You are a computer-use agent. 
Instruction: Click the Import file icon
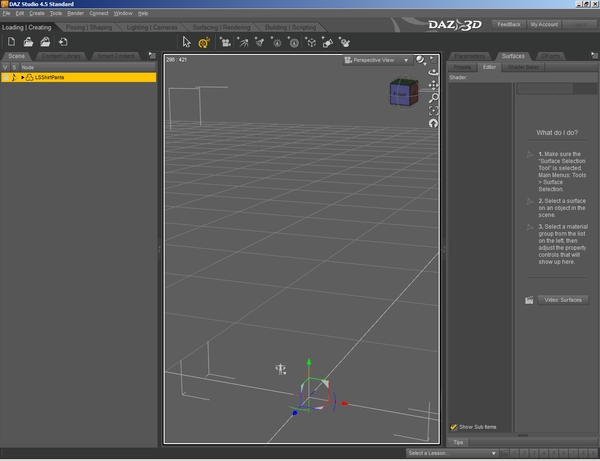[64, 42]
